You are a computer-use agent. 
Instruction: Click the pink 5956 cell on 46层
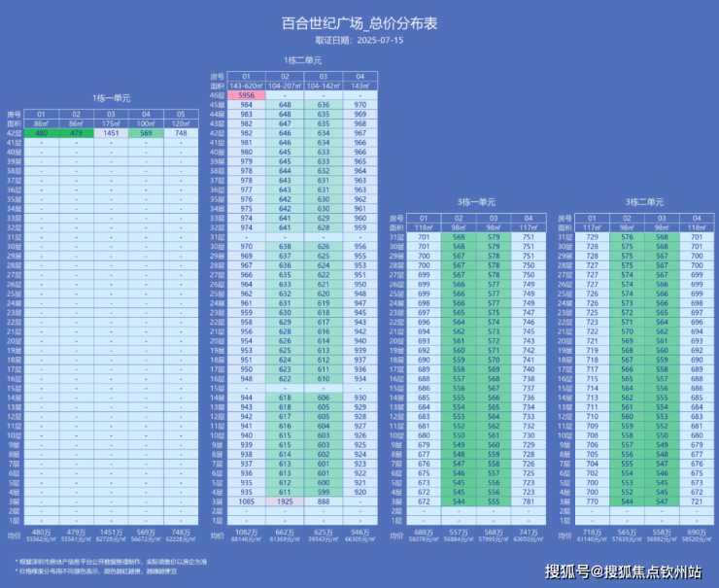(x=246, y=95)
